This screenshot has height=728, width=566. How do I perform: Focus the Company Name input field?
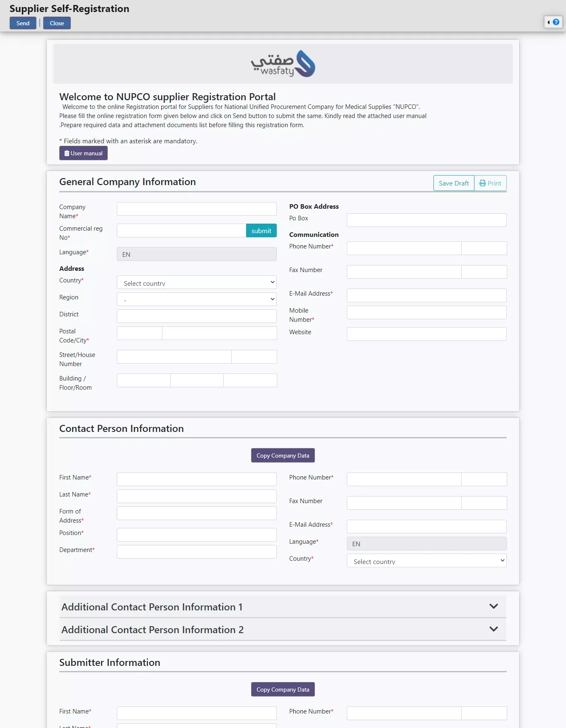tap(196, 209)
